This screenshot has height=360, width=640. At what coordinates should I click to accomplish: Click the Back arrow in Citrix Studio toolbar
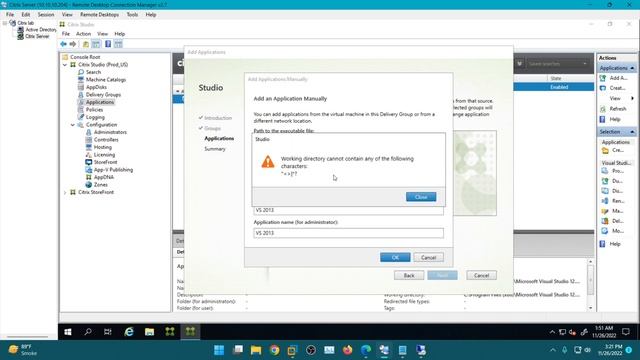point(63,44)
